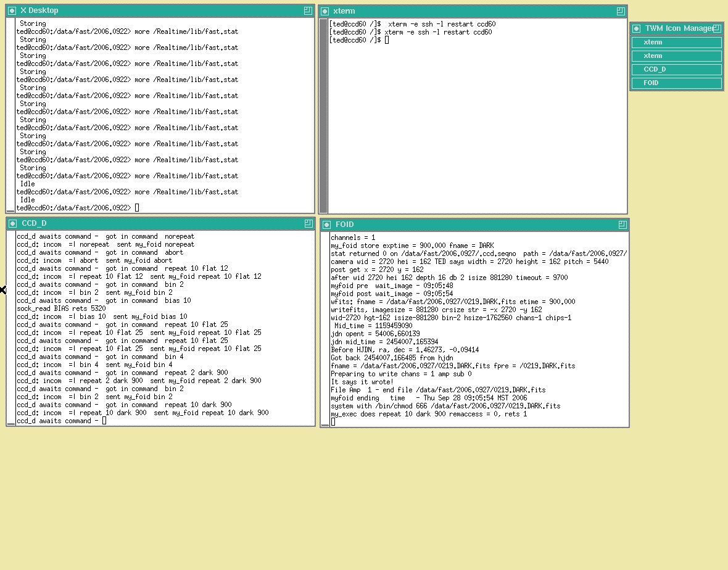Focus the xterm shell prompt cursor

click(387, 40)
